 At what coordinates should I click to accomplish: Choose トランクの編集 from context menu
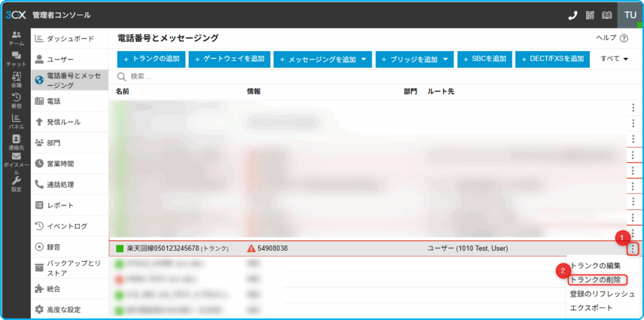[x=595, y=266]
